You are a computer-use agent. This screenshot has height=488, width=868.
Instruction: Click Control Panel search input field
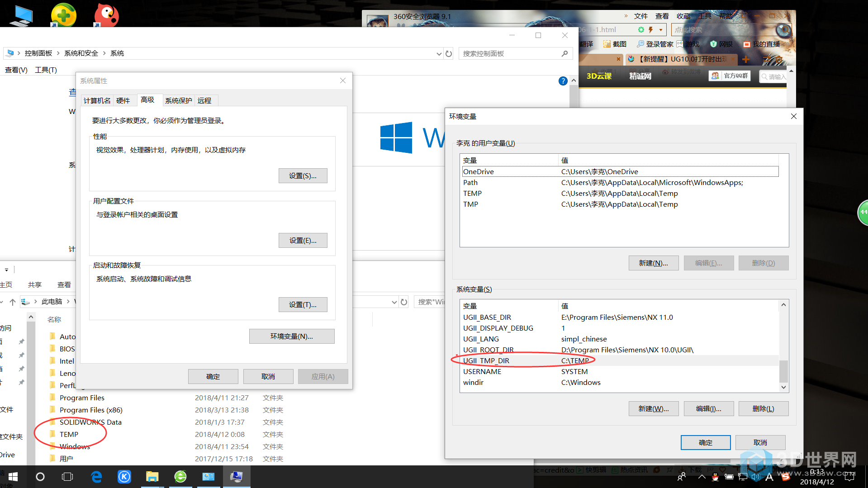pos(509,53)
